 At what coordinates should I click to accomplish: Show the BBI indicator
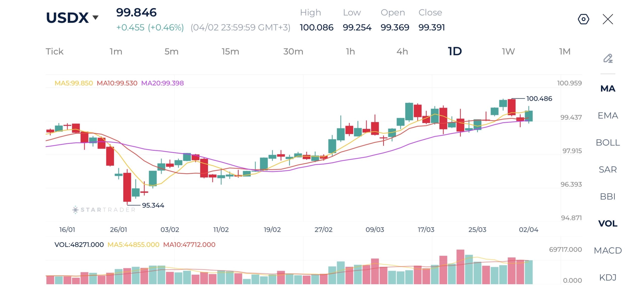click(x=608, y=196)
